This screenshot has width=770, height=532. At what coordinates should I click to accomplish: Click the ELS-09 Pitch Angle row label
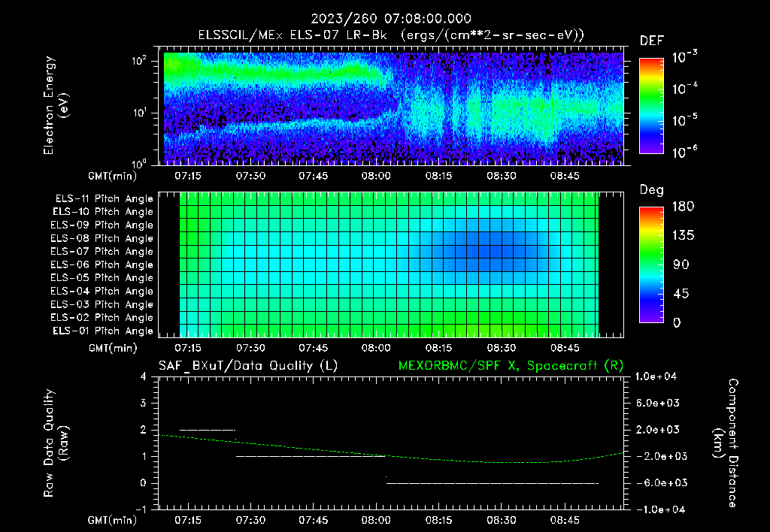coord(102,225)
